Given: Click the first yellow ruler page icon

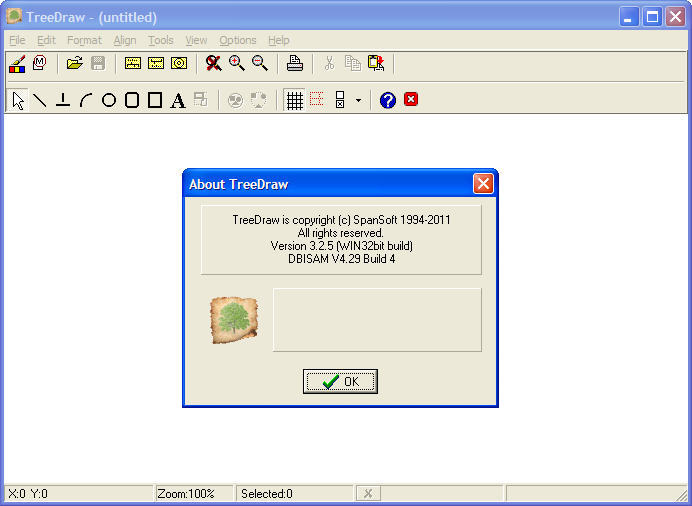Looking at the screenshot, I should [133, 63].
